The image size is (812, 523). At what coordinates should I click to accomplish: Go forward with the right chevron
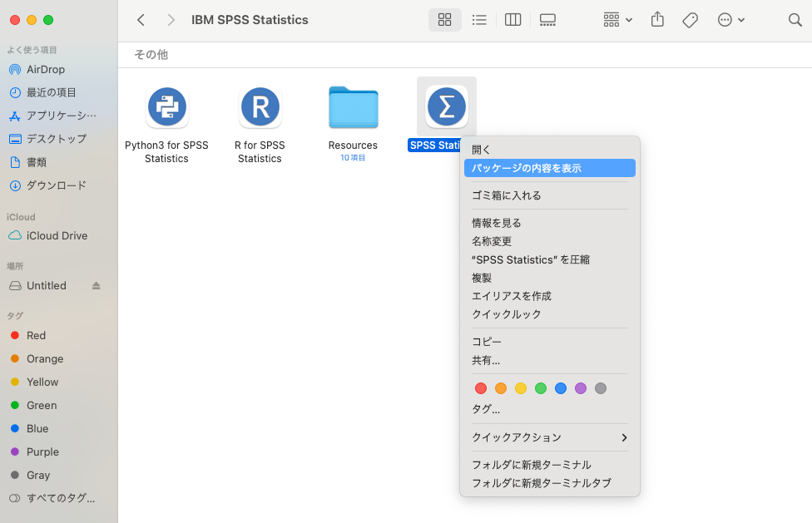[171, 20]
